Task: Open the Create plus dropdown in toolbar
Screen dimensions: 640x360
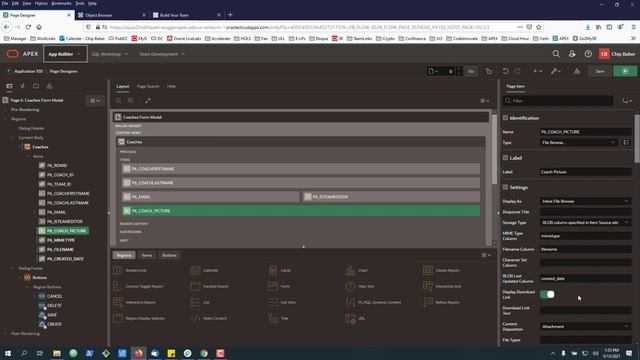Action: 538,71
